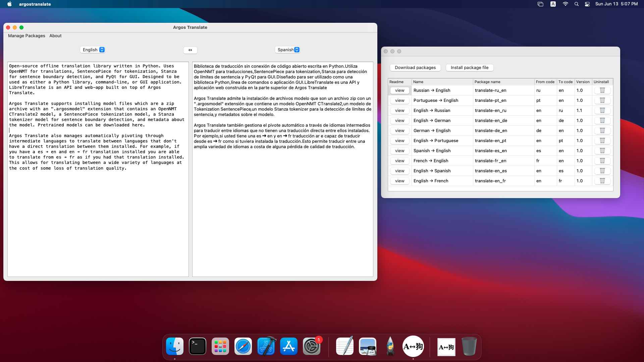Open System Preferences from the dock
The height and width of the screenshot is (362, 644).
click(x=312, y=346)
